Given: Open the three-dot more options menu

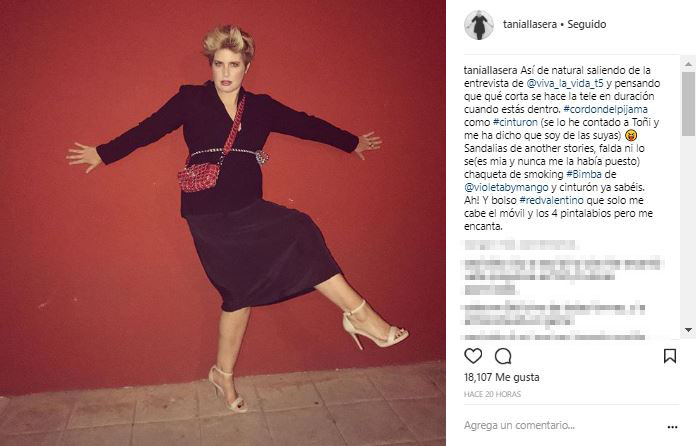Looking at the screenshot, I should point(672,427).
